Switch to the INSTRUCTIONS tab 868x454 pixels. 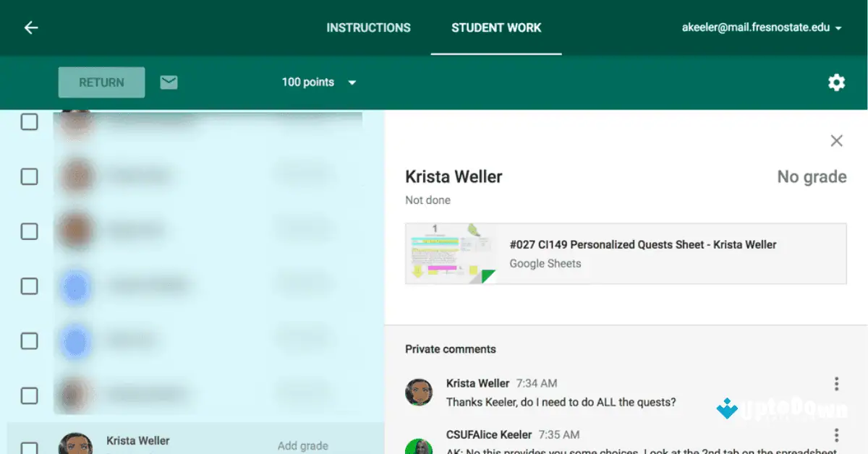pos(369,27)
